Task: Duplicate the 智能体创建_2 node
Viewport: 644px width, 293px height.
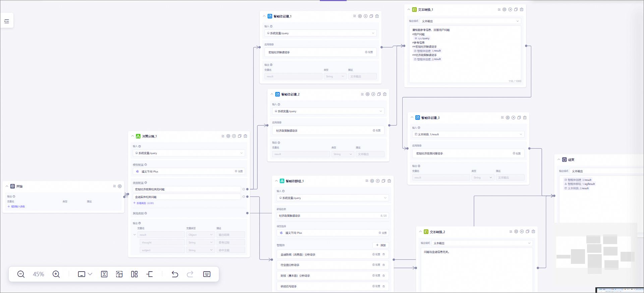Action: (379, 94)
